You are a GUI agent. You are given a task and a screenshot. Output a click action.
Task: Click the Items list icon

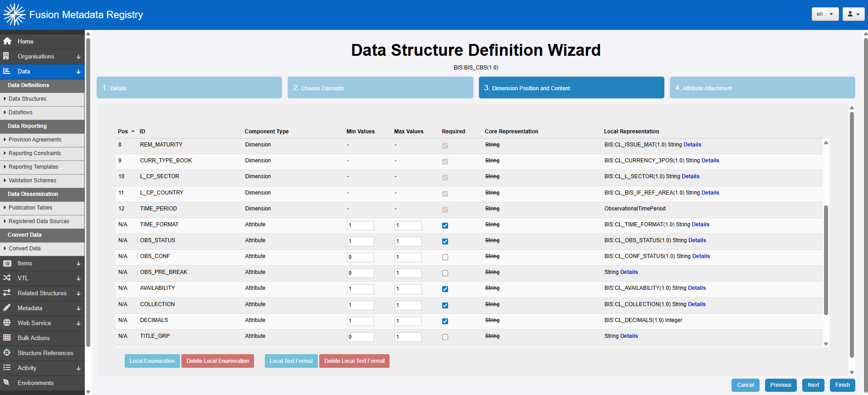coord(7,263)
